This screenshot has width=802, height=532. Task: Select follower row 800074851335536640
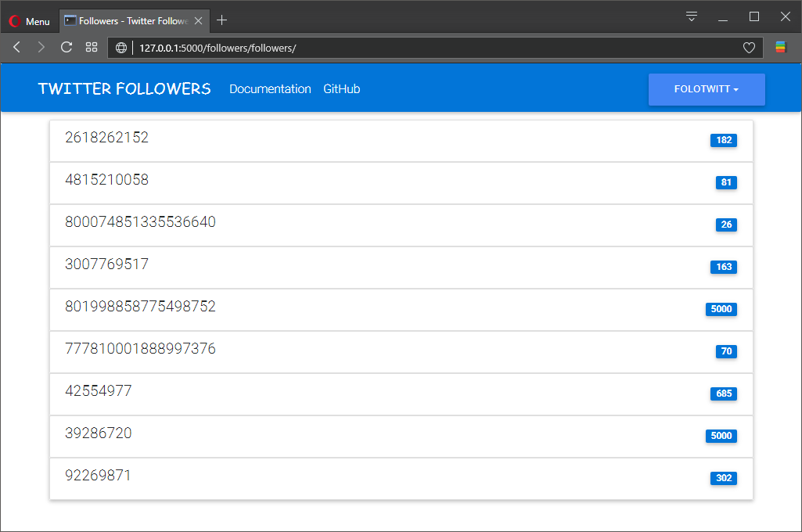(401, 225)
